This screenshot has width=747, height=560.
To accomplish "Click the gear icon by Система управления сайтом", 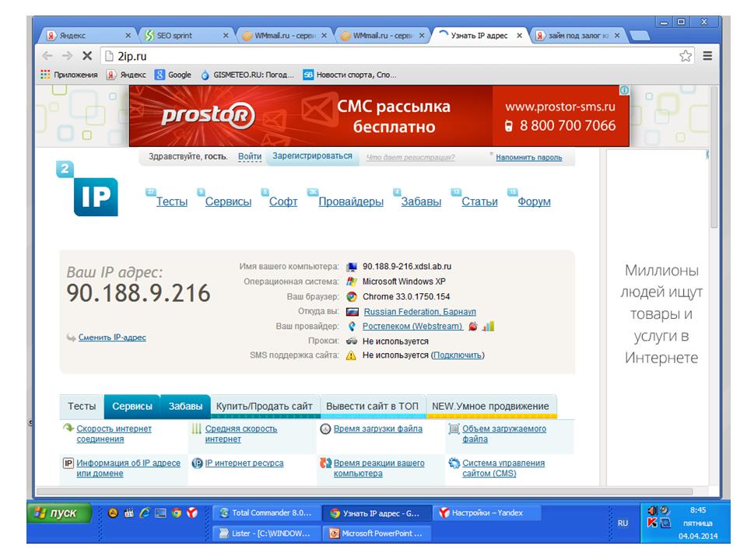I will pyautogui.click(x=454, y=463).
